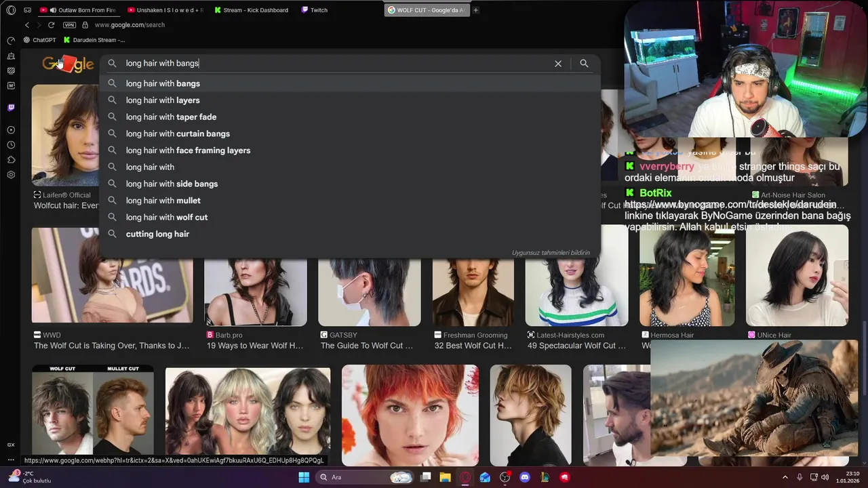Open sidebar setup three-dots icon
Viewport: 868px width, 488px height.
tap(11, 460)
